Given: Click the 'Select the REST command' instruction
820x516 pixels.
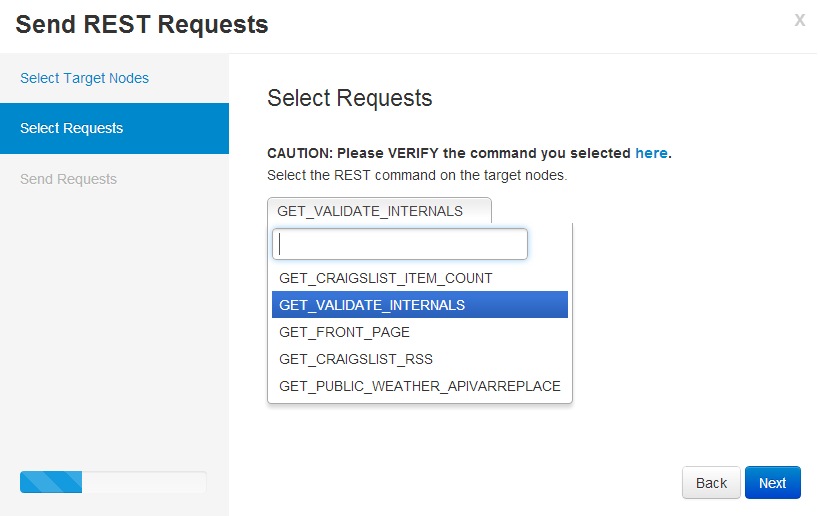Looking at the screenshot, I should pyautogui.click(x=417, y=175).
